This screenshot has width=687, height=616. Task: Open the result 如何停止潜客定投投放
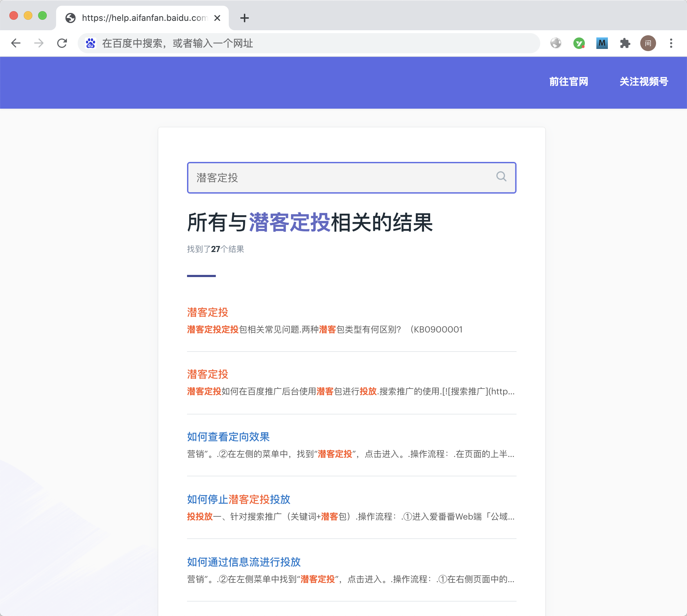pos(239,499)
